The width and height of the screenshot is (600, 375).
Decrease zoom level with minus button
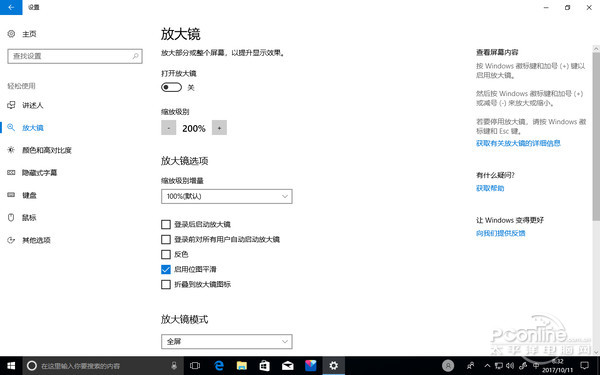(x=168, y=128)
